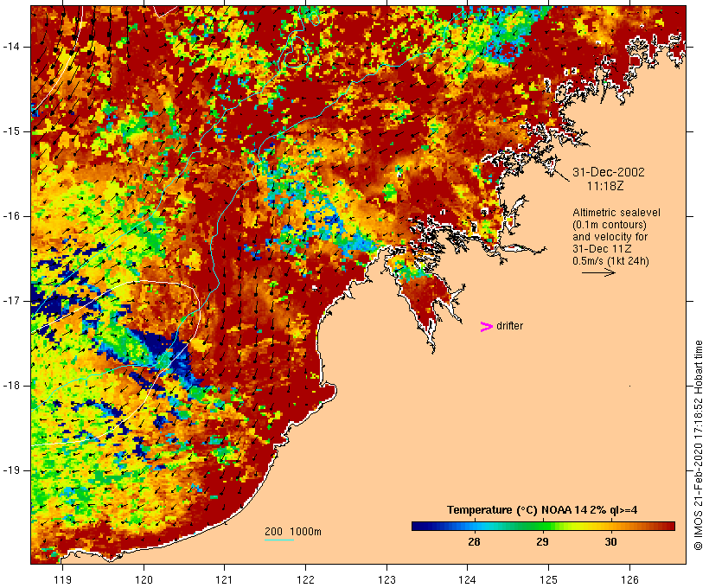The width and height of the screenshot is (709, 588).
Task: Click the time text '11:18Z'
Action: click(x=605, y=186)
